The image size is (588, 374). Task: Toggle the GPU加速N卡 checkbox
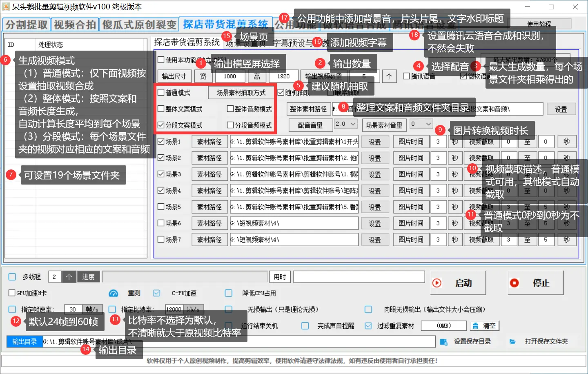coord(11,293)
